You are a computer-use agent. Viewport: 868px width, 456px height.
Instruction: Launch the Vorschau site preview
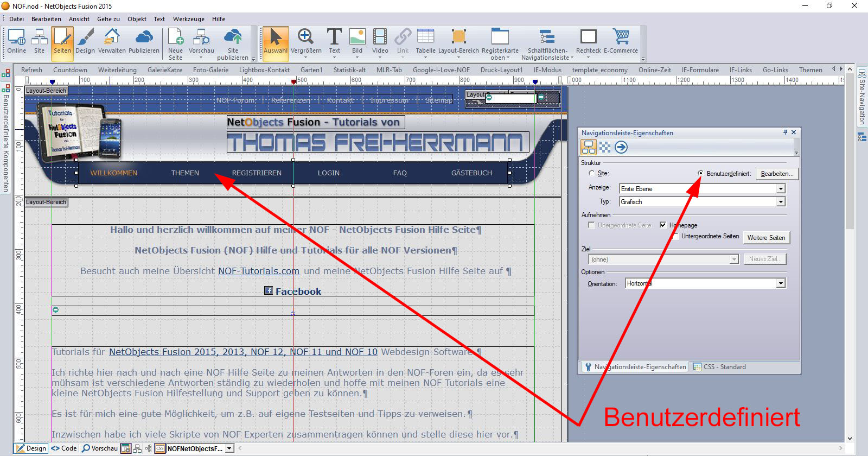click(x=201, y=42)
